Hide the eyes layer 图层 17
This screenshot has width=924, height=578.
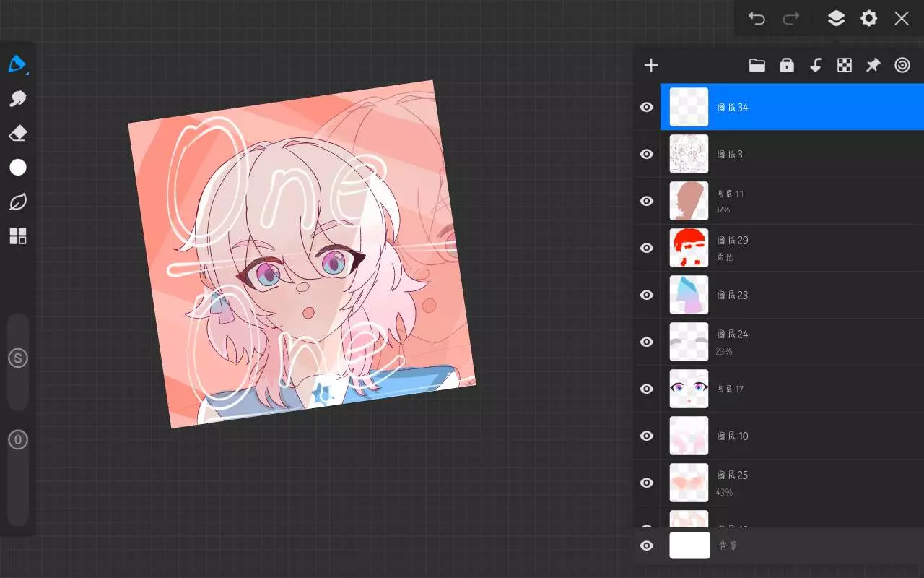click(647, 389)
